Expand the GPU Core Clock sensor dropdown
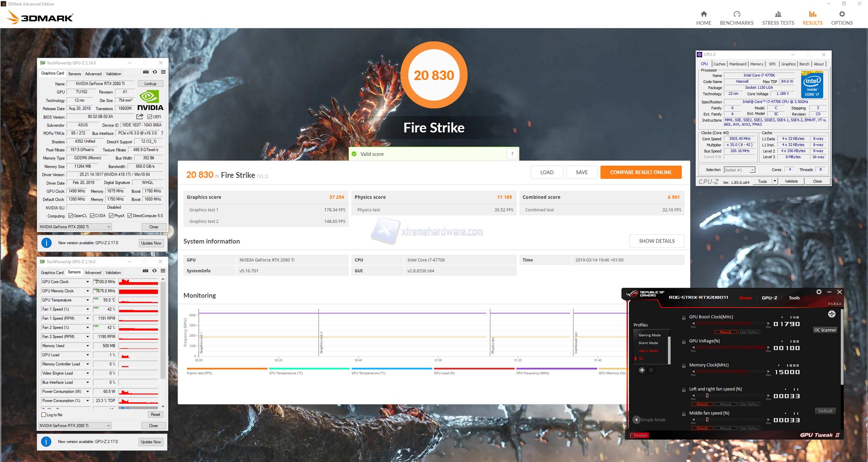Image resolution: width=868 pixels, height=462 pixels. tap(88, 282)
